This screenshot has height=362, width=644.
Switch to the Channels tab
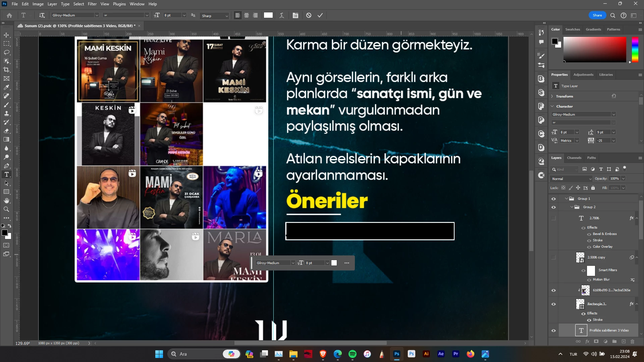coord(574,158)
